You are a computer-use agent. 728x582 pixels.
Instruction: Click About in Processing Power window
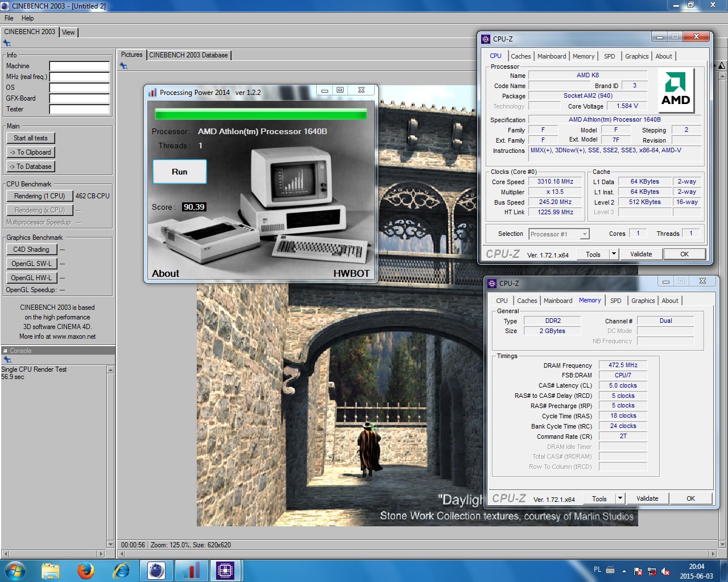coord(166,273)
